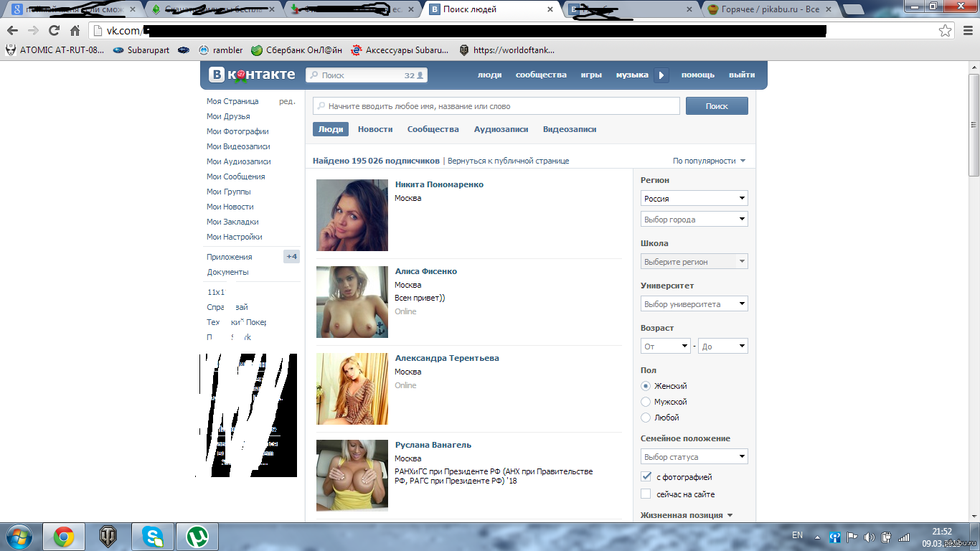Open World of Tanks from the taskbar

[x=108, y=537]
